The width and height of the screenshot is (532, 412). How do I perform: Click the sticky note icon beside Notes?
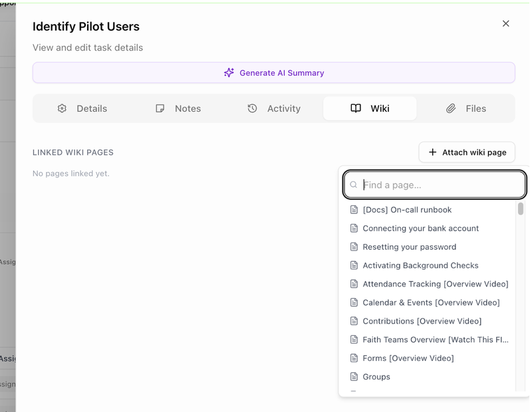pos(160,108)
